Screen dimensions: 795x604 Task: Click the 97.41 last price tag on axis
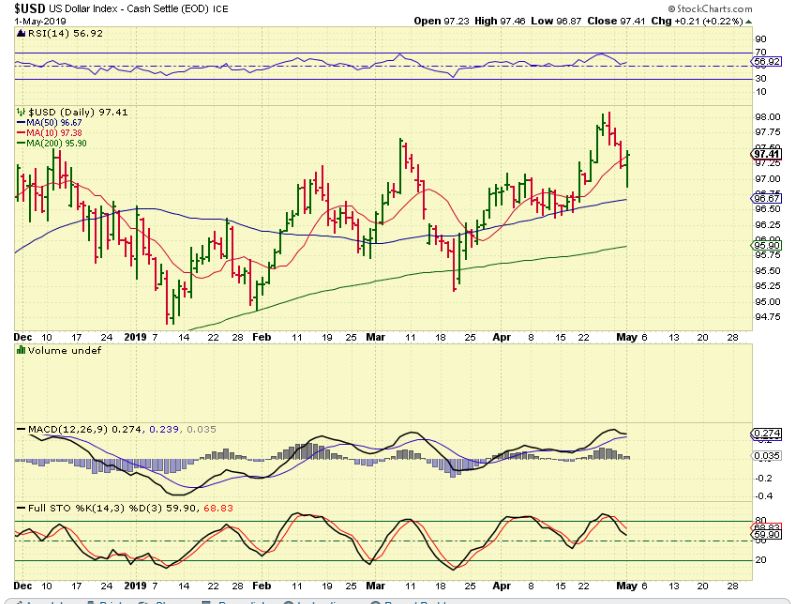pyautogui.click(x=767, y=154)
